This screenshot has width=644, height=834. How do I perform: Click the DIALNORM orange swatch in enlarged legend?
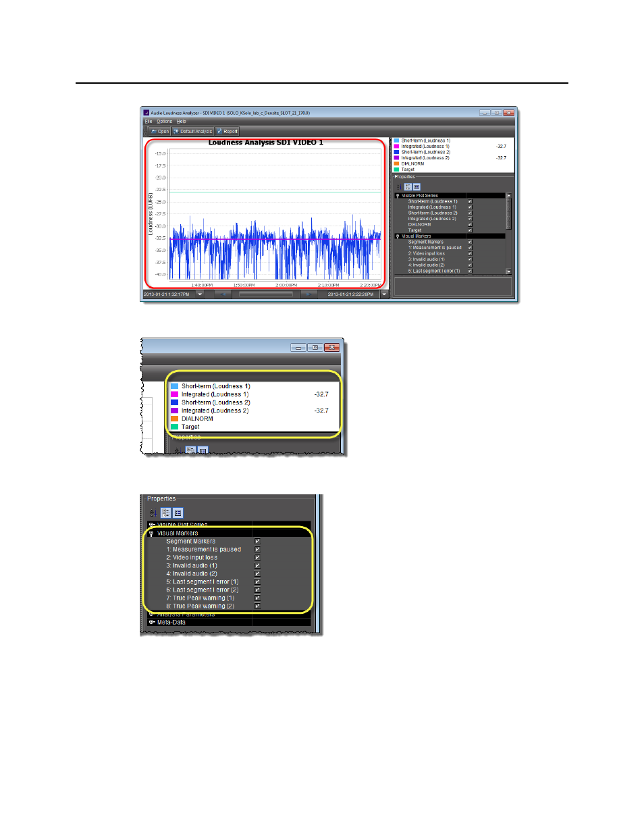[x=174, y=419]
